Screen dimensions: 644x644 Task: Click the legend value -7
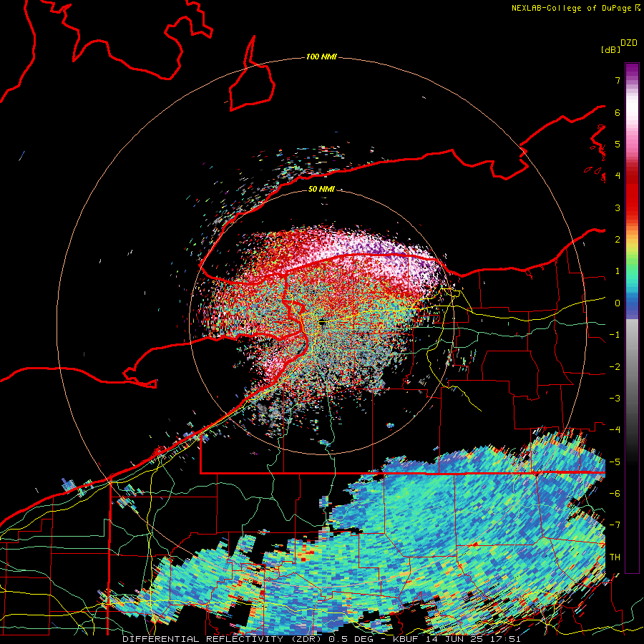615,525
